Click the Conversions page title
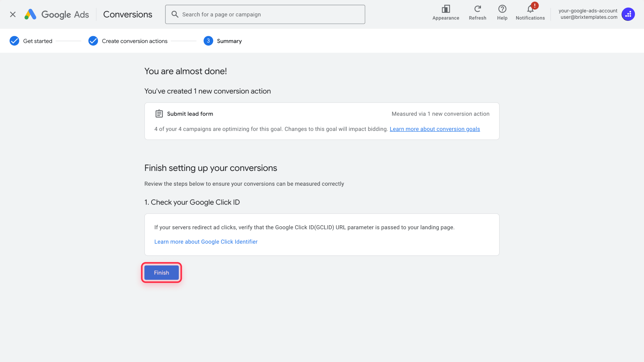Viewport: 644px width, 362px height. click(127, 14)
